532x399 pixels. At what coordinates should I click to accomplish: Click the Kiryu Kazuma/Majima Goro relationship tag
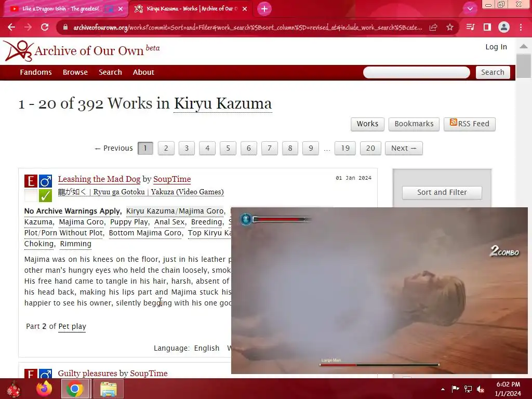175,211
